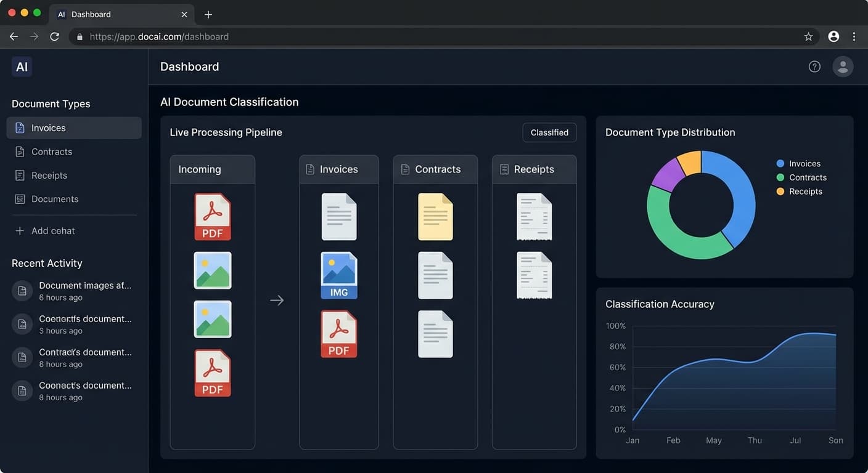Click the bottom PDF icon in Incoming column
868x473 pixels.
pyautogui.click(x=213, y=373)
